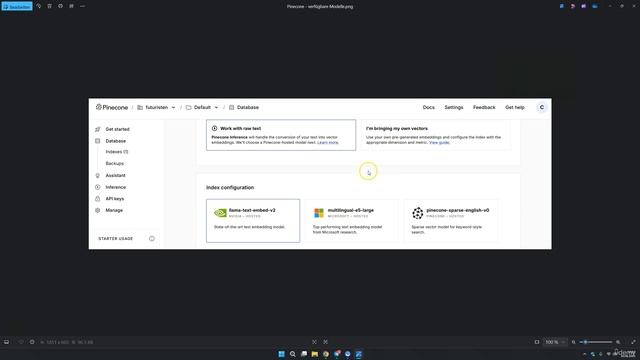Click the taskbar Search icon
Screen dimensions: 640x360
click(293, 354)
